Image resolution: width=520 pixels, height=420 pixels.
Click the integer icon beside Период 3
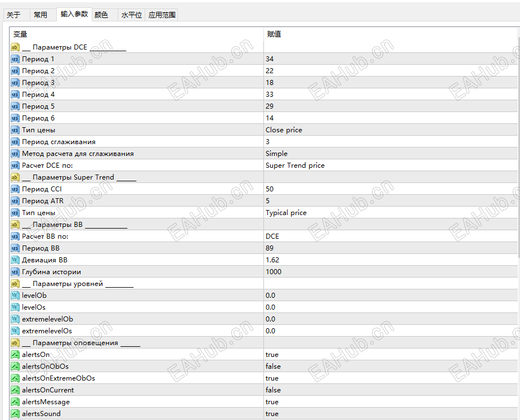pyautogui.click(x=15, y=83)
